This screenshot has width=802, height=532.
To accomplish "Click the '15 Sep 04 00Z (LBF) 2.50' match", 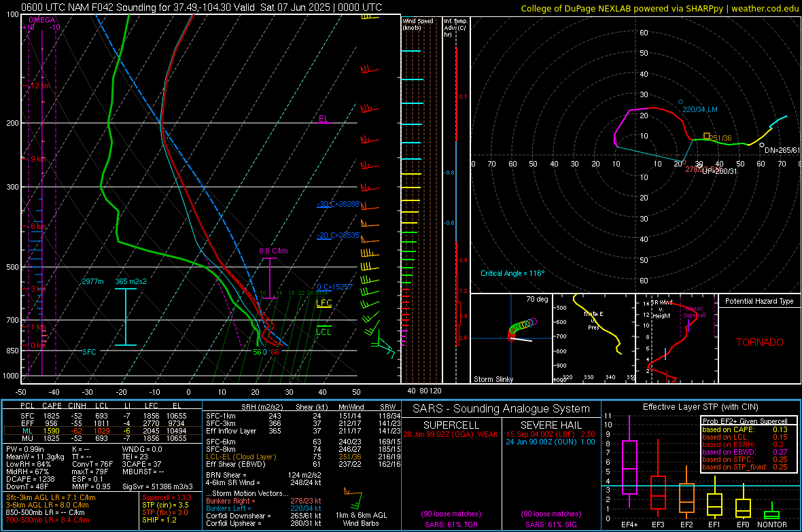I will click(551, 434).
